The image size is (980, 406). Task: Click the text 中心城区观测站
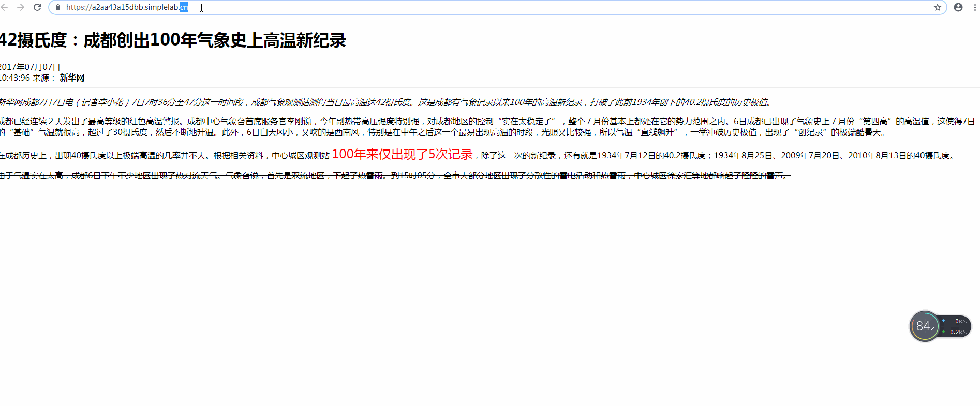point(301,155)
